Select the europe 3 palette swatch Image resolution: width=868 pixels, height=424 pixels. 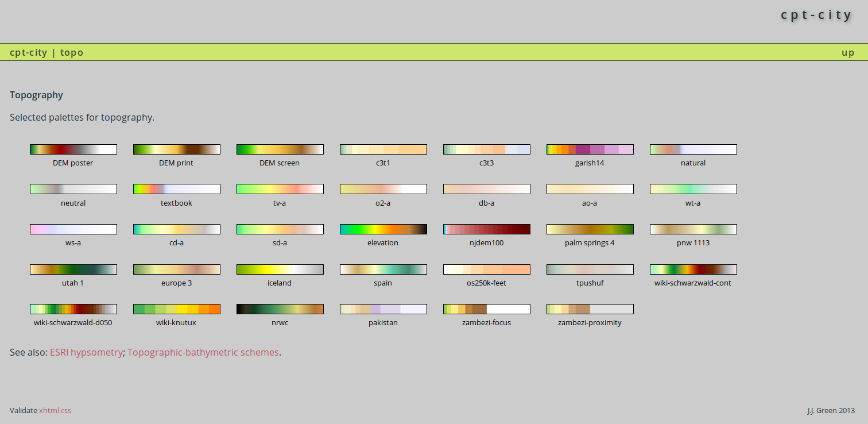pyautogui.click(x=177, y=269)
